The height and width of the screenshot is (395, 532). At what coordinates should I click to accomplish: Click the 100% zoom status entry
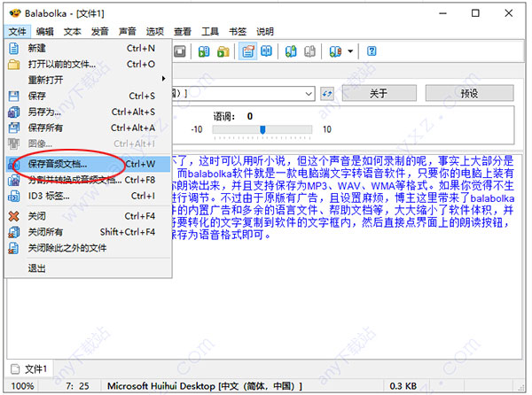pos(22,386)
